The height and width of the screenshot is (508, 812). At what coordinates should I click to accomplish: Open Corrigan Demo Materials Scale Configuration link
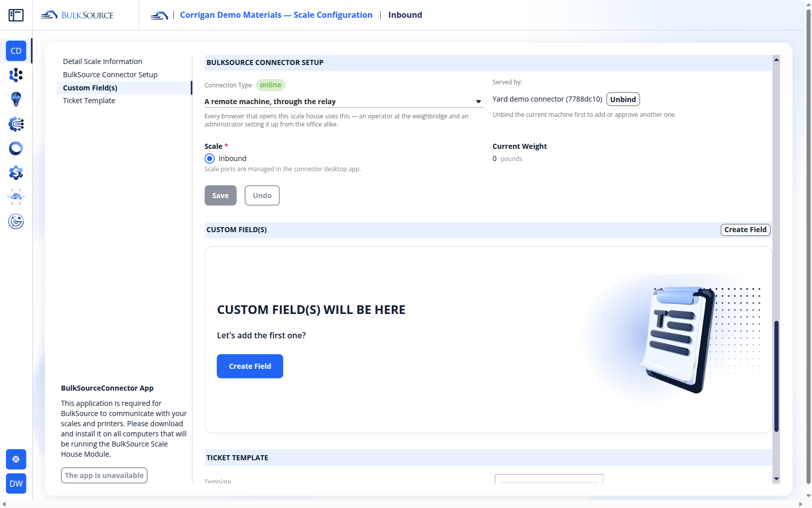pos(276,15)
